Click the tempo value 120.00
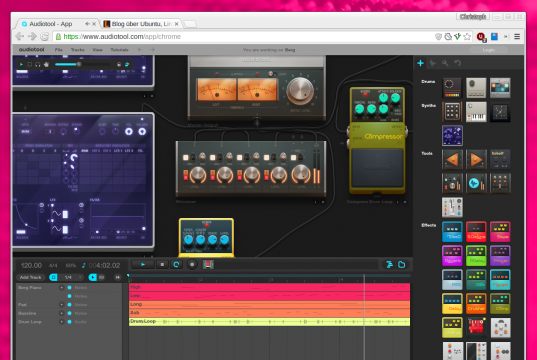The width and height of the screenshot is (537, 360). pyautogui.click(x=31, y=265)
